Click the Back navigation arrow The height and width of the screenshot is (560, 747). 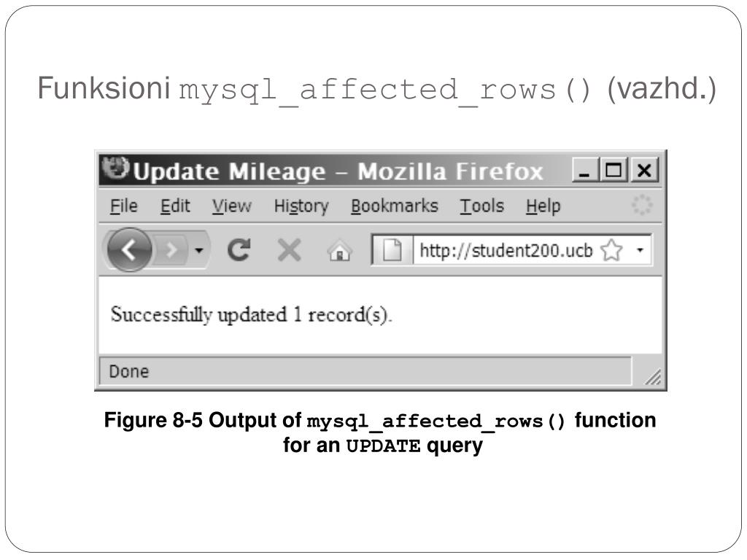click(x=129, y=249)
